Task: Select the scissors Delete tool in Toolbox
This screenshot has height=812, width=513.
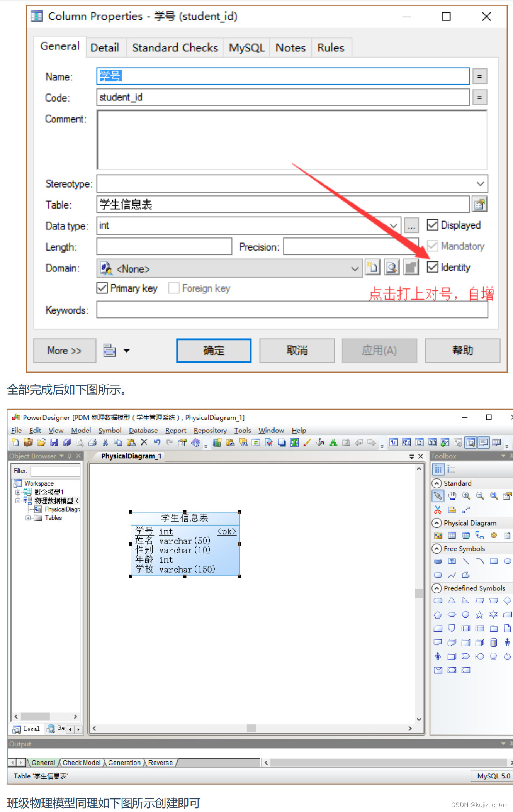Action: pyautogui.click(x=438, y=510)
